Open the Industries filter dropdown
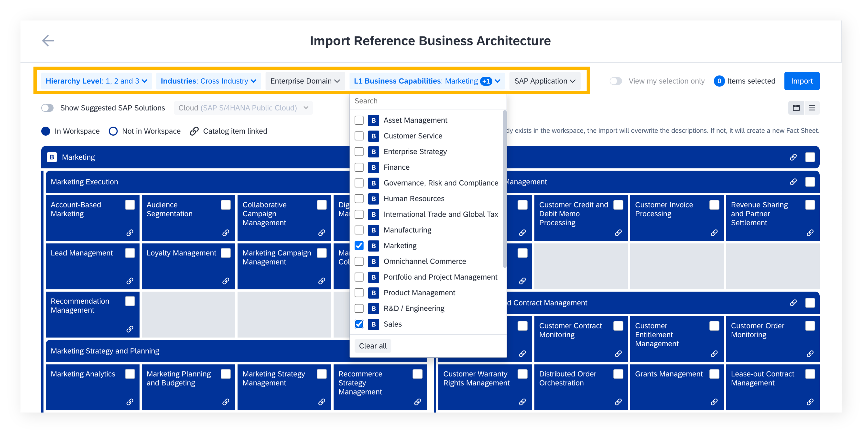 (209, 81)
